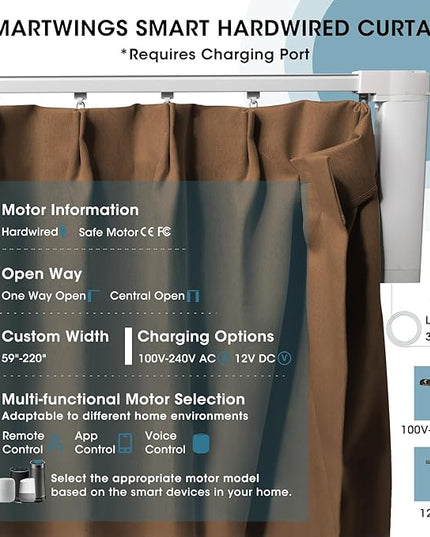Click the FC certification mark
The width and height of the screenshot is (430, 537).
click(x=164, y=232)
